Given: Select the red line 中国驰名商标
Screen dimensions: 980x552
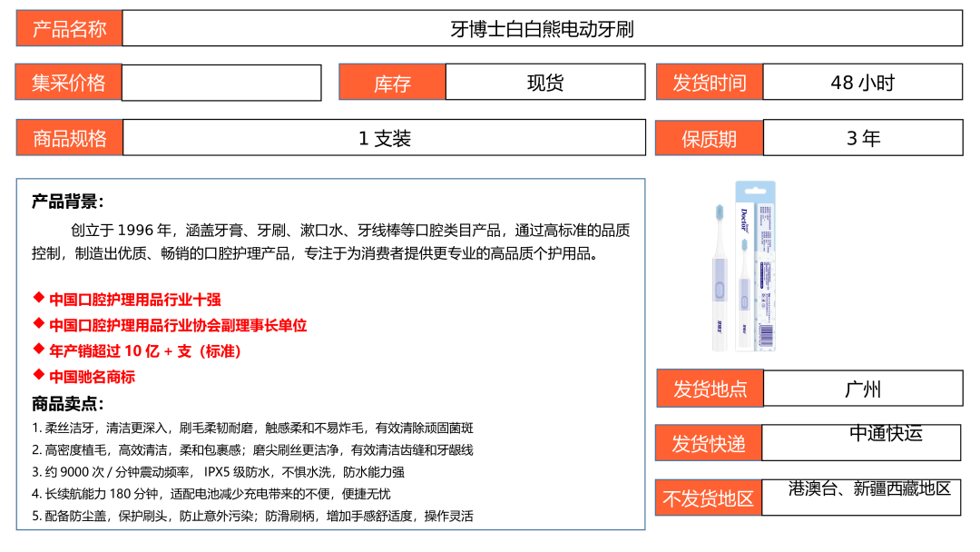Looking at the screenshot, I should (x=92, y=377).
